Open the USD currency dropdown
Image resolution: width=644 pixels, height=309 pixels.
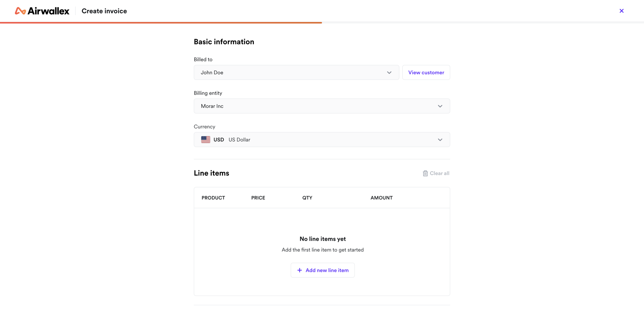pos(322,139)
